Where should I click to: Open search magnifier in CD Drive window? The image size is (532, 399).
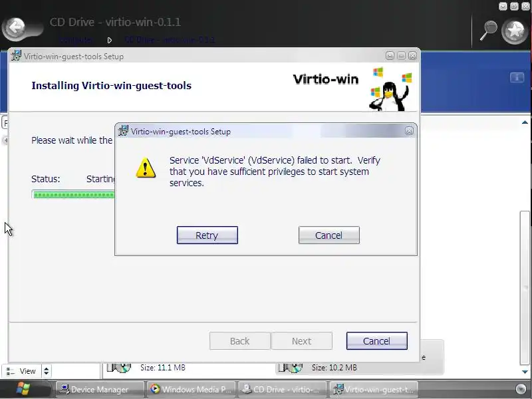(x=488, y=30)
